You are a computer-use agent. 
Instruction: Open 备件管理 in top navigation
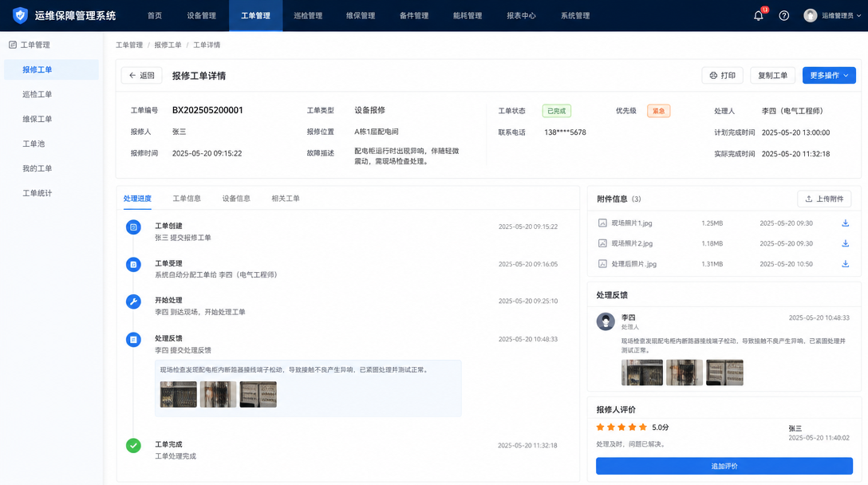[x=414, y=15]
